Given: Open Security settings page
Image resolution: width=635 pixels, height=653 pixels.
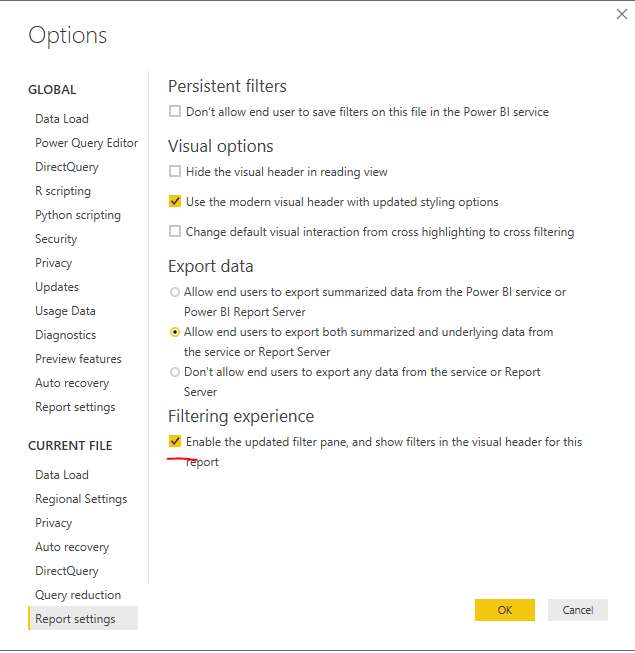Looking at the screenshot, I should click(56, 239).
